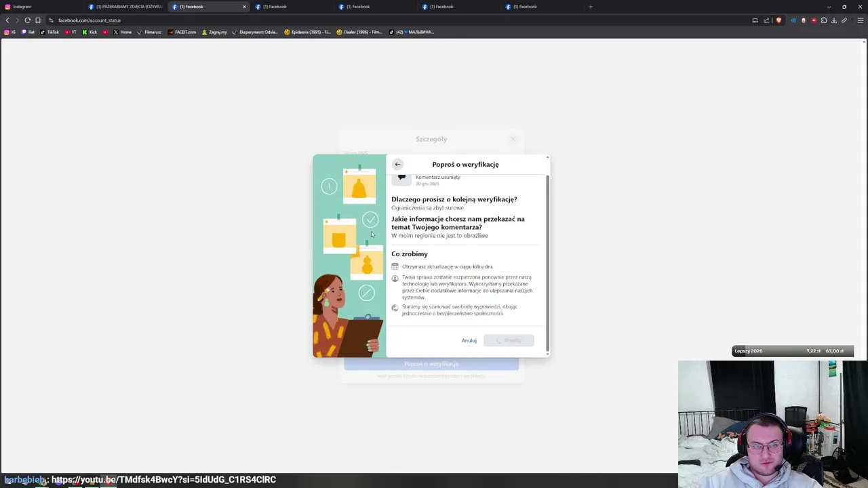Viewport: 868px width, 488px height.
Task: Select the 'Komentarz usunięty' text
Action: tap(438, 177)
